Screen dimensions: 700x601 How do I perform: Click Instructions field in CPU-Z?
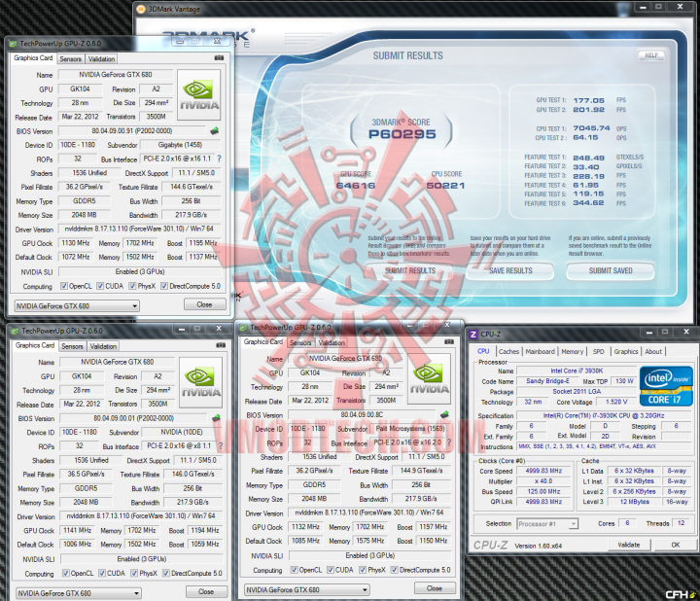pos(604,446)
